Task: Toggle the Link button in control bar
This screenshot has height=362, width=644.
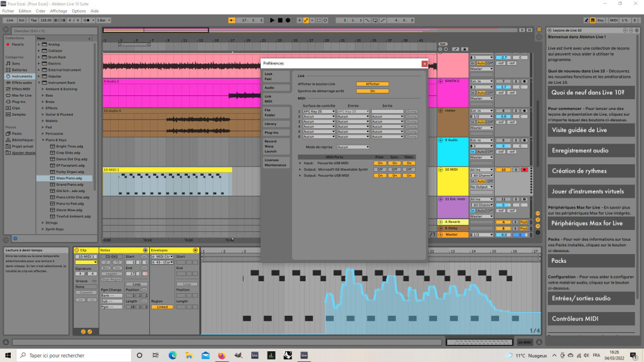Action: click(x=10, y=20)
